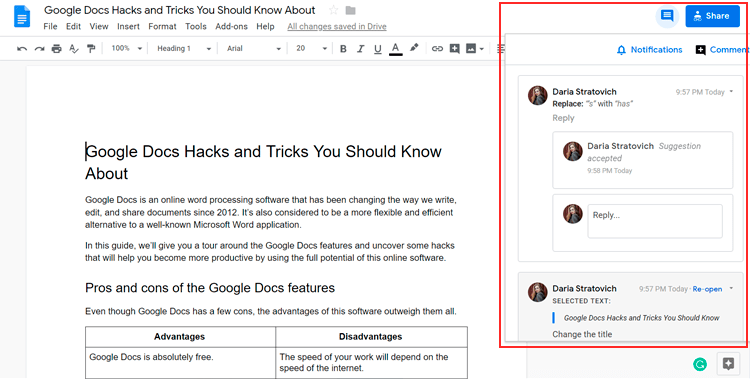Open the Heading 1 style dropdown
Viewport: 750px width, 379px height.
[x=184, y=48]
